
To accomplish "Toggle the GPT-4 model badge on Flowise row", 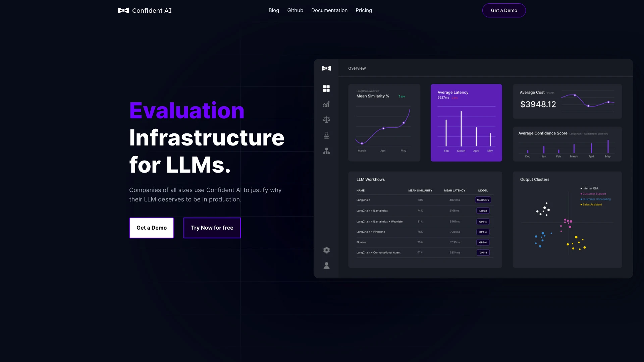I will (483, 242).
